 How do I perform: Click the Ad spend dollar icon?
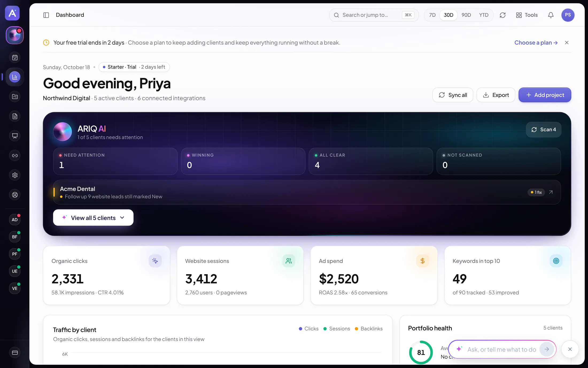pos(422,261)
